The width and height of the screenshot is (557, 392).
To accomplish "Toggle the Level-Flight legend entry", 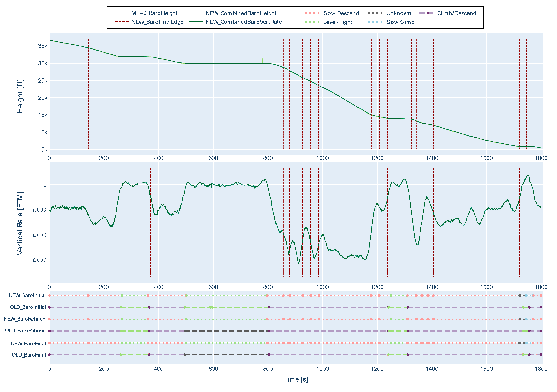I will click(328, 22).
